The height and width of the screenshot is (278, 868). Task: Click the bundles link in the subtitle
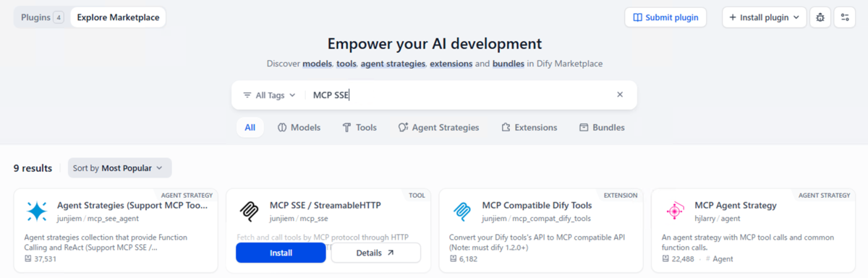pos(509,64)
